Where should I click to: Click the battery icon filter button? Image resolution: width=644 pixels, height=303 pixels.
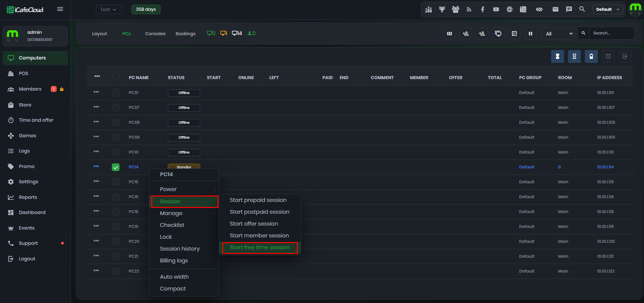tap(591, 56)
